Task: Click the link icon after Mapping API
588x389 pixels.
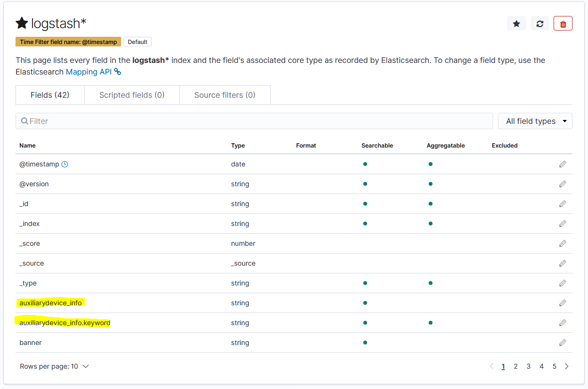Action: pos(118,72)
